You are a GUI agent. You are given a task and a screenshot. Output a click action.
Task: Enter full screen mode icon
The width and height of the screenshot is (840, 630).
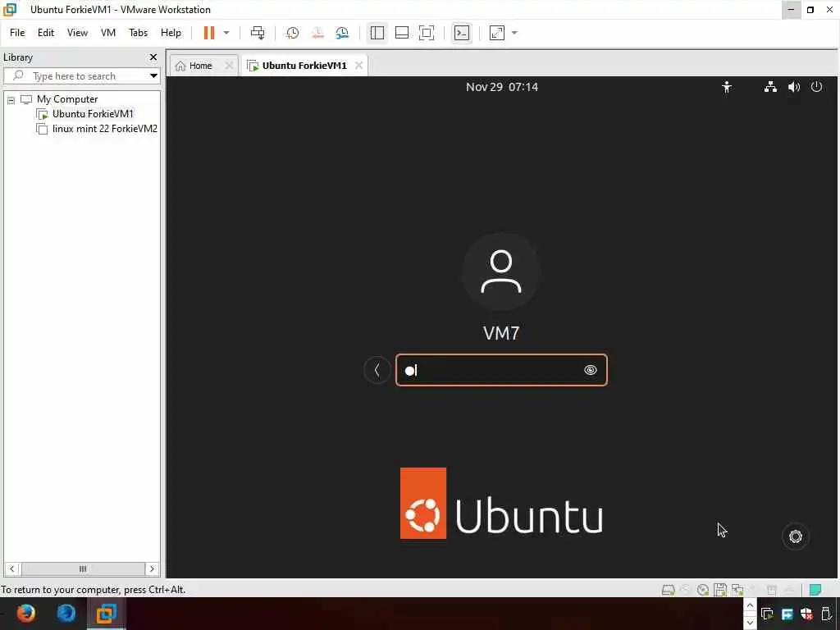(427, 33)
